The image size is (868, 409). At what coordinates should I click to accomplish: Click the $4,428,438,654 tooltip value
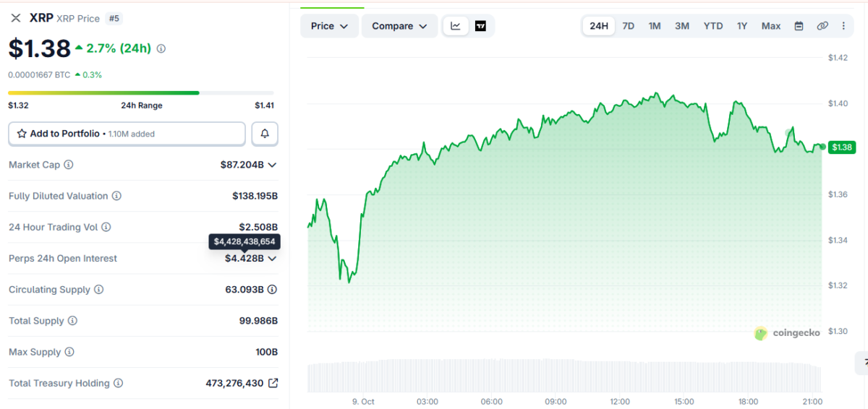point(244,241)
